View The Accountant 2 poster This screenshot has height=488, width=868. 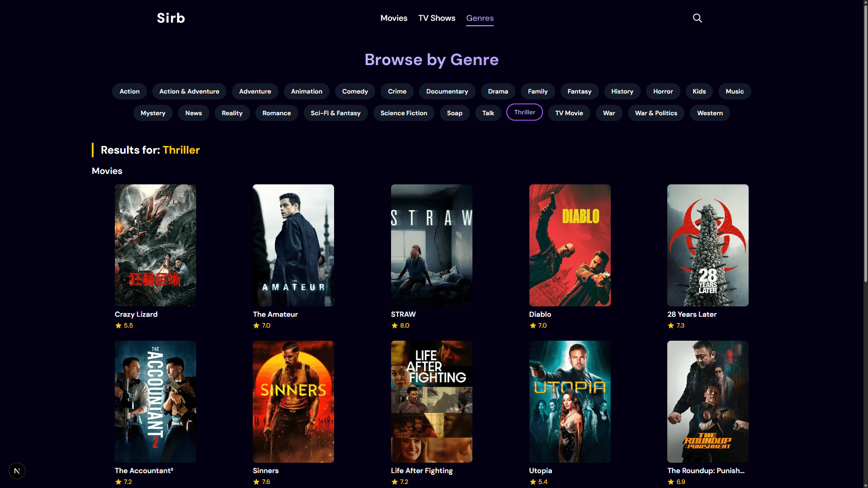click(156, 402)
